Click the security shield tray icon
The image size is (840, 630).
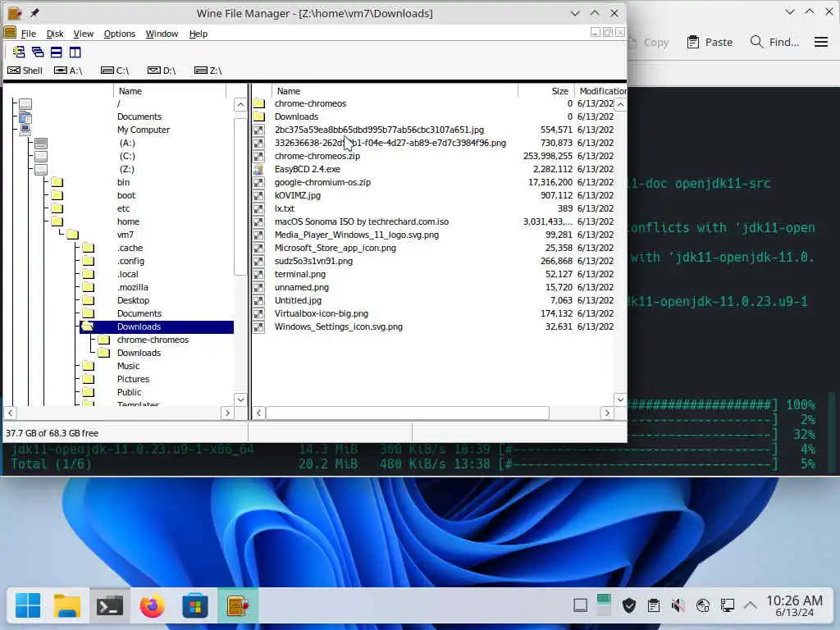point(629,606)
